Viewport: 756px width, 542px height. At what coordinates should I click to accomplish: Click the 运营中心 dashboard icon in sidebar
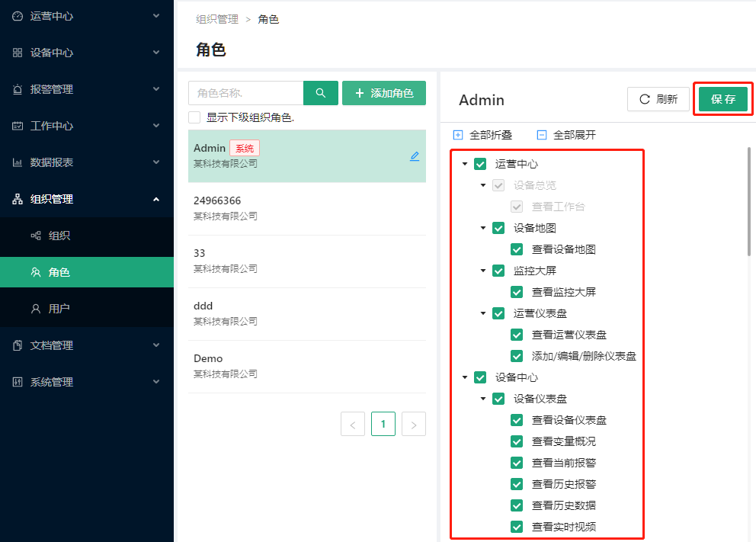click(x=18, y=16)
